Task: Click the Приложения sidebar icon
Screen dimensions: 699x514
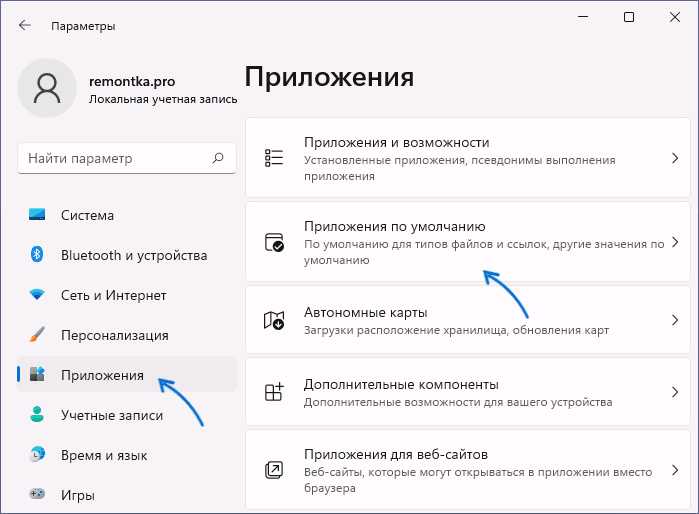Action: tap(37, 374)
